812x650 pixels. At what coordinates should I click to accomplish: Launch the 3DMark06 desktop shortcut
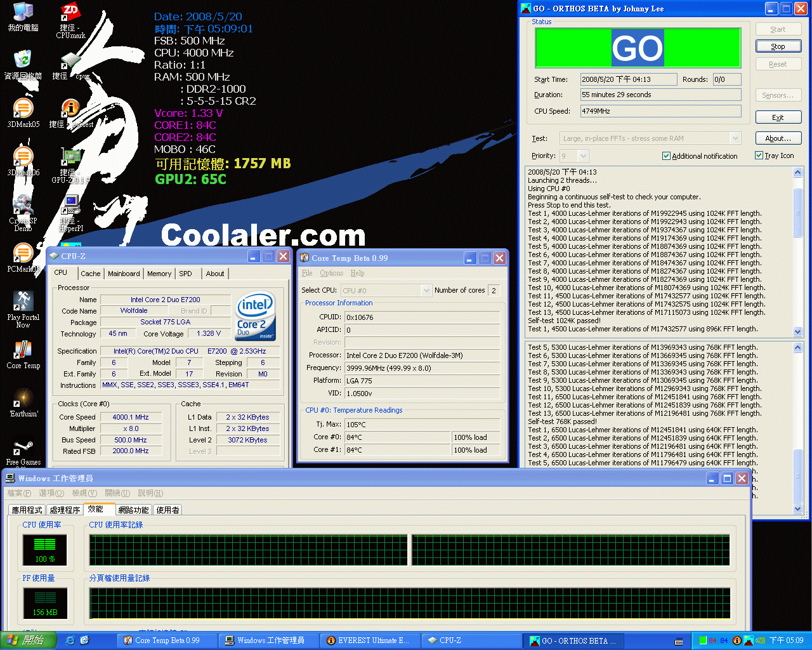coord(23,162)
